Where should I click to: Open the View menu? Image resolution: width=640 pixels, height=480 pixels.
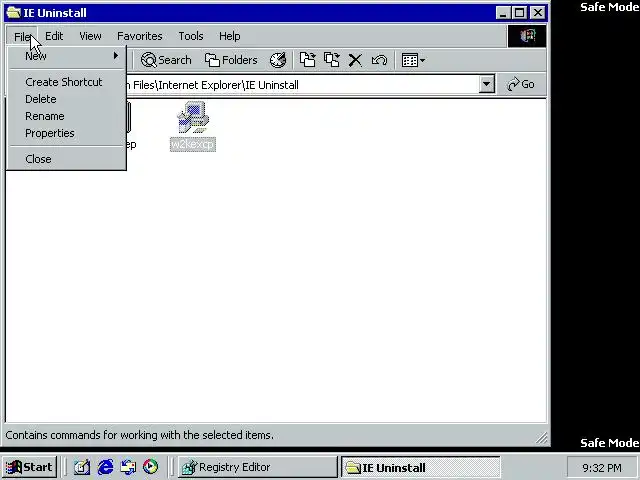pyautogui.click(x=90, y=36)
